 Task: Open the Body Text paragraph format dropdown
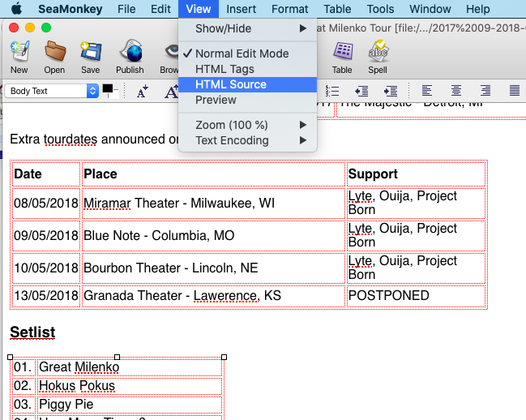(x=52, y=91)
